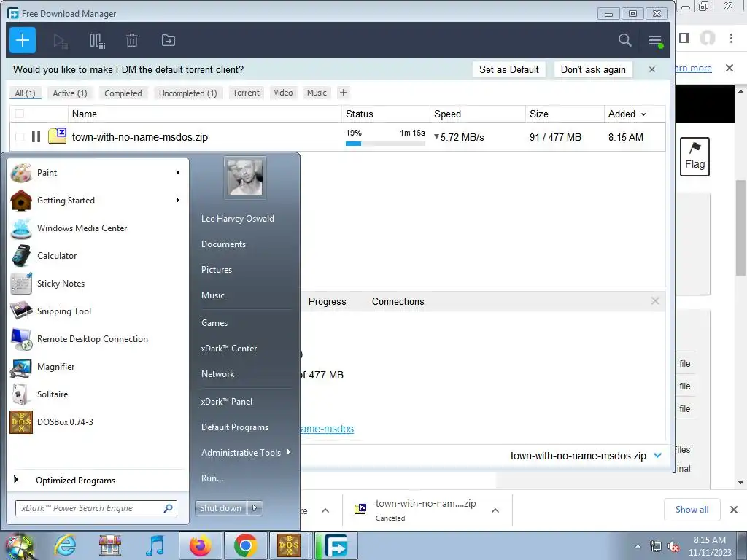Click the music note taskbar icon
Screen dimensions: 747x560
pos(155,545)
